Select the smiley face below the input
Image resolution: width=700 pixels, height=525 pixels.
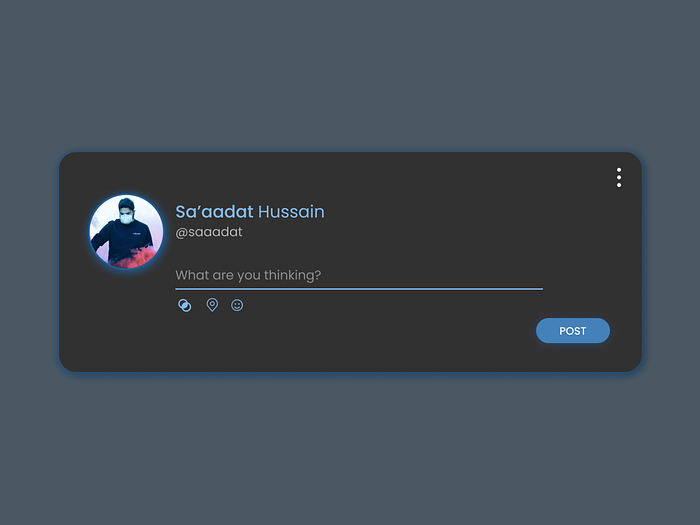click(x=237, y=305)
